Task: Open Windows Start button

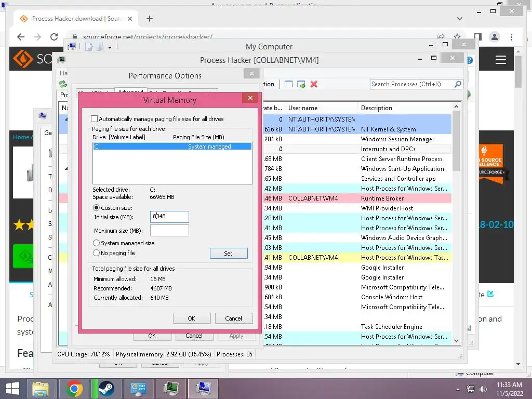Action: pos(12,389)
